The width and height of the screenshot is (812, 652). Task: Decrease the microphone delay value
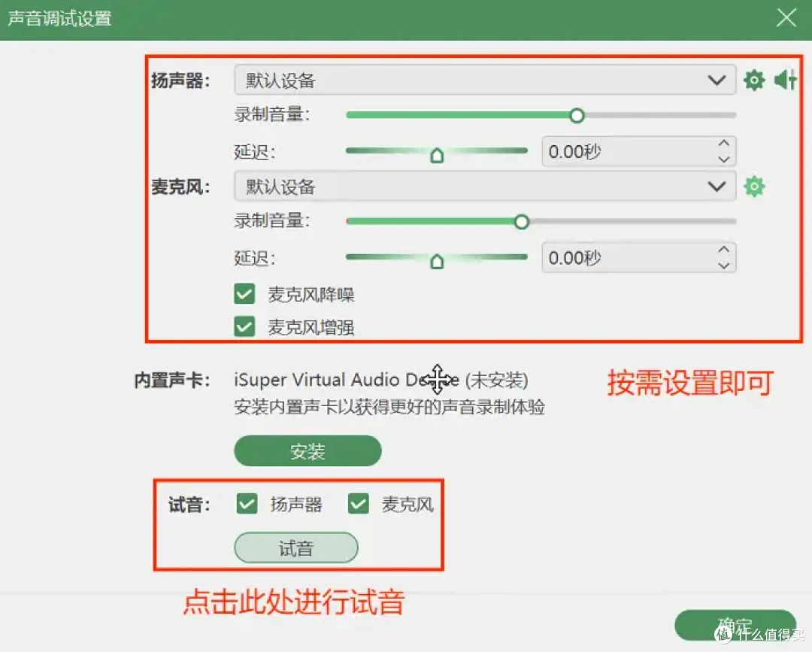723,265
